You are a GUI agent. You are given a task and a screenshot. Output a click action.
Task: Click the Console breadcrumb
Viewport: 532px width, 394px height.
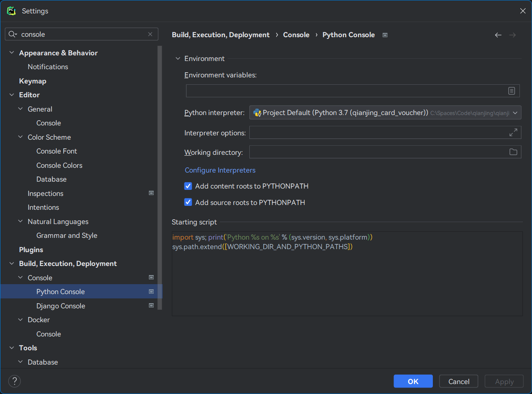coord(296,35)
